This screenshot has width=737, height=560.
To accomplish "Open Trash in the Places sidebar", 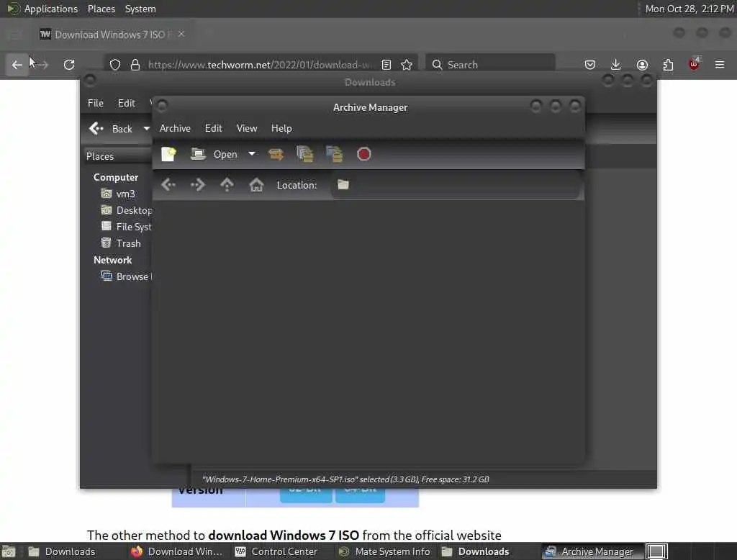I will pyautogui.click(x=121, y=243).
